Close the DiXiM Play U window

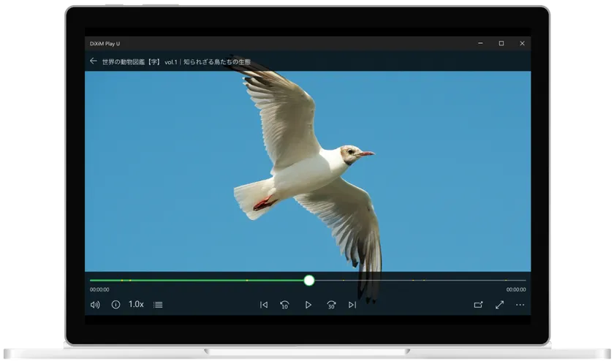[x=522, y=43]
